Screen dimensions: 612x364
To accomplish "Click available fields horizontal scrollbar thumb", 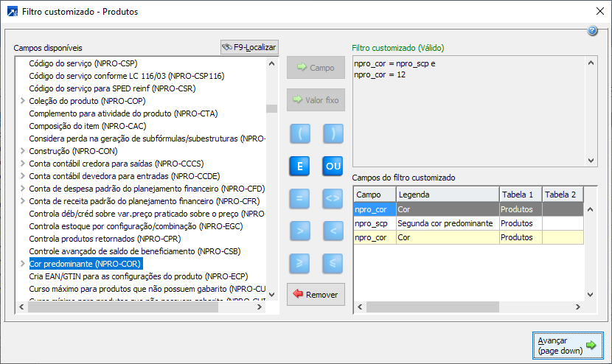I will pyautogui.click(x=123, y=307).
